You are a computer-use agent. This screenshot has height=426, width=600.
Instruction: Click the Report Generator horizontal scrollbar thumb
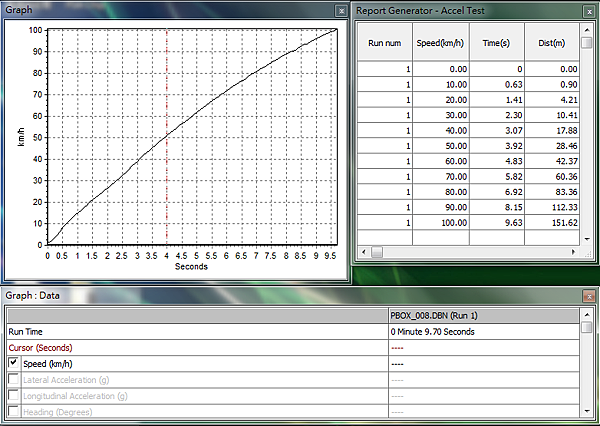point(377,252)
